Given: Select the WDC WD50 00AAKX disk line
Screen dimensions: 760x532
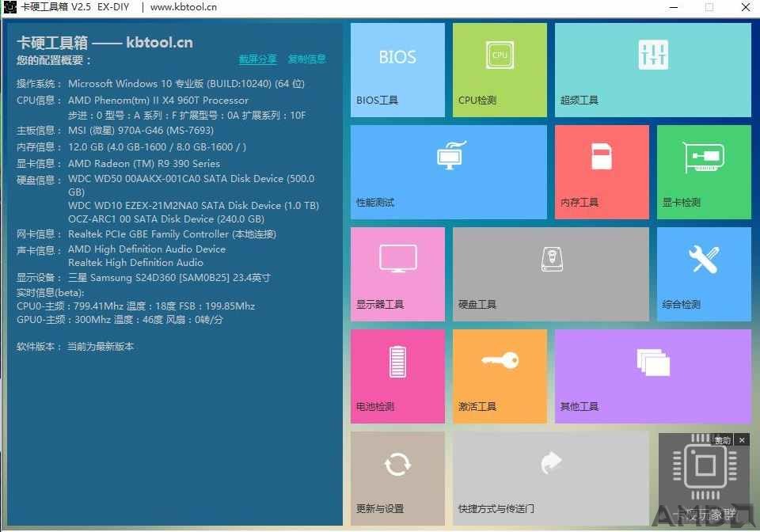Looking at the screenshot, I should coord(192,185).
